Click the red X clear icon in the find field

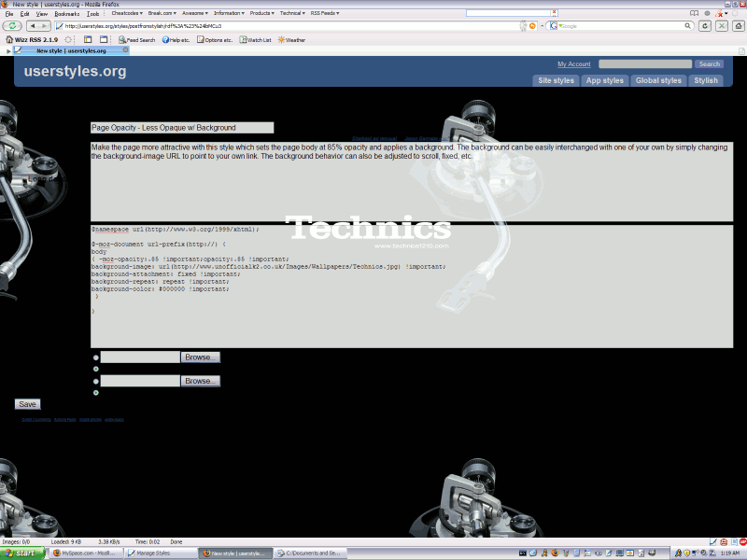[554, 13]
